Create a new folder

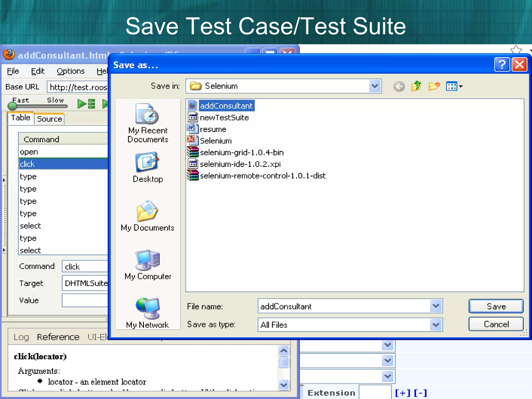(x=434, y=86)
